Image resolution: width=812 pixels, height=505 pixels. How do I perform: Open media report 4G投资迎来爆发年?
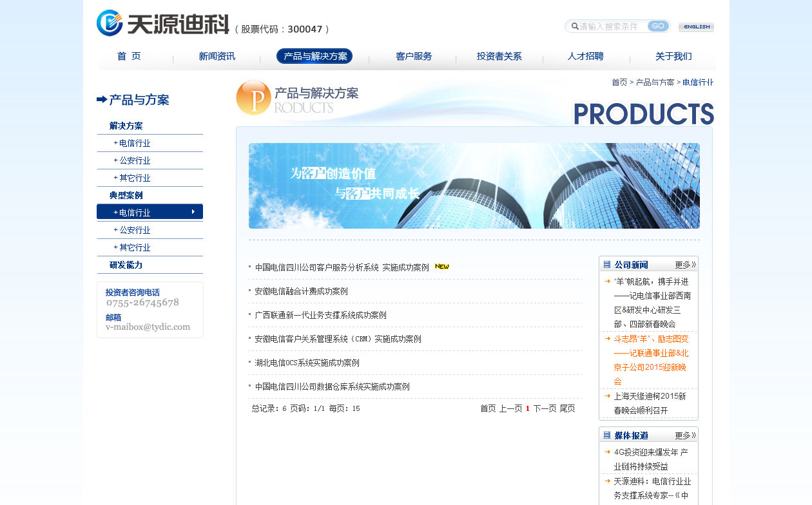coord(651,459)
